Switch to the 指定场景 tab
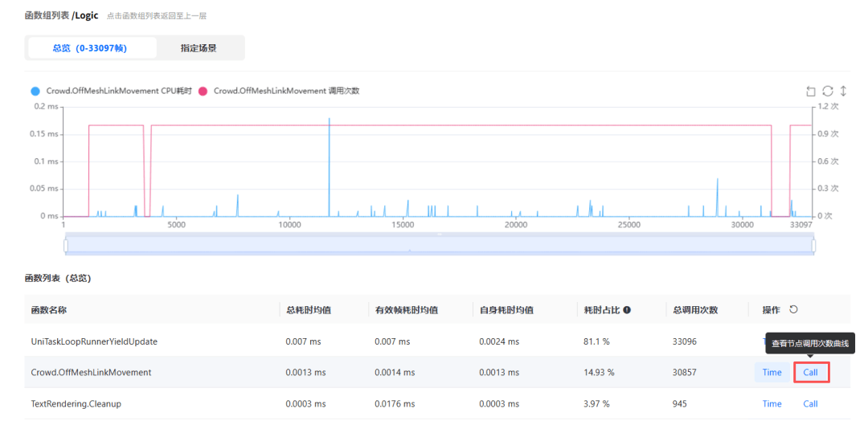 click(x=199, y=48)
